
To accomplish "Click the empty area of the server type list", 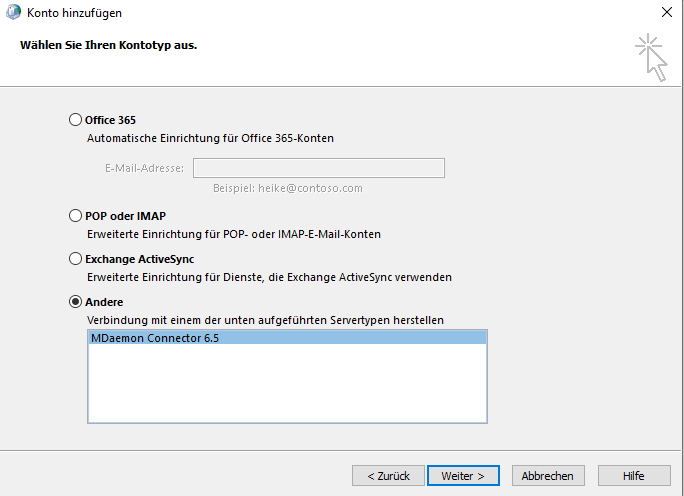I will (x=286, y=385).
